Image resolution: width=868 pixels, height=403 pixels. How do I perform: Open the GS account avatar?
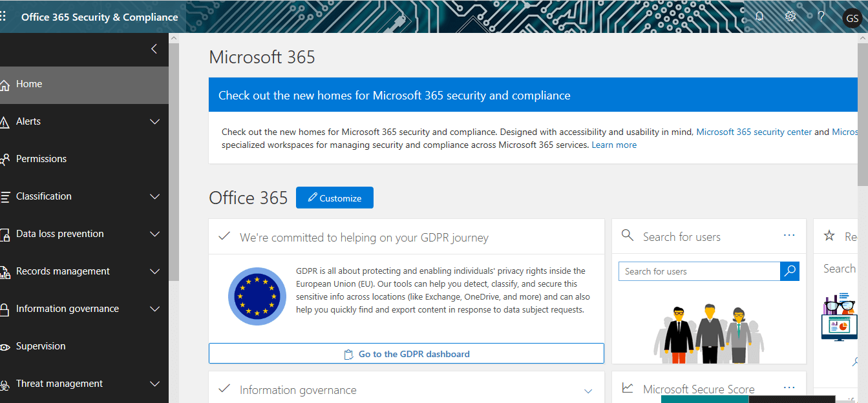852,18
